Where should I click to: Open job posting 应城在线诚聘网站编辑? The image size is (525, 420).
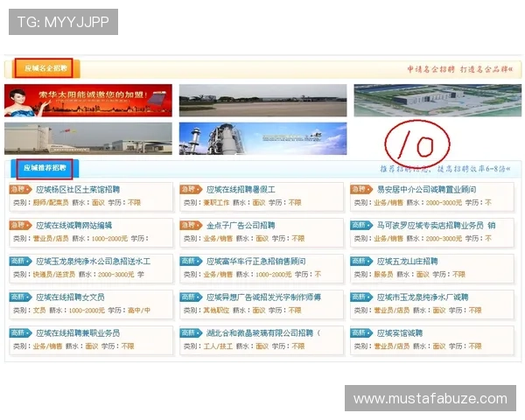pos(73,226)
